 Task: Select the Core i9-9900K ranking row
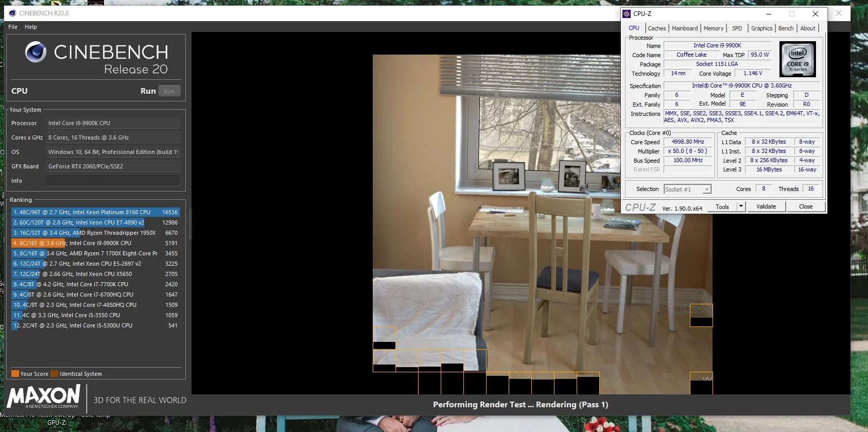(x=95, y=243)
